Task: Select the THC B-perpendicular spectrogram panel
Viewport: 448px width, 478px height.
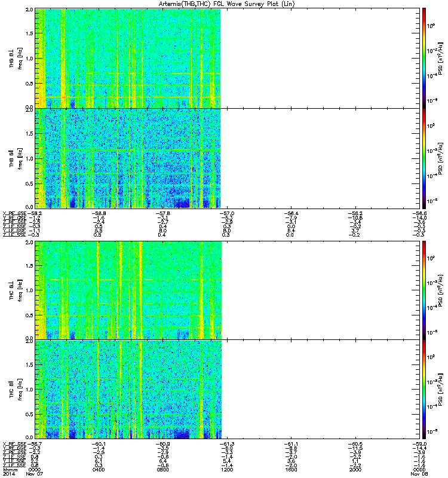Action: click(228, 290)
